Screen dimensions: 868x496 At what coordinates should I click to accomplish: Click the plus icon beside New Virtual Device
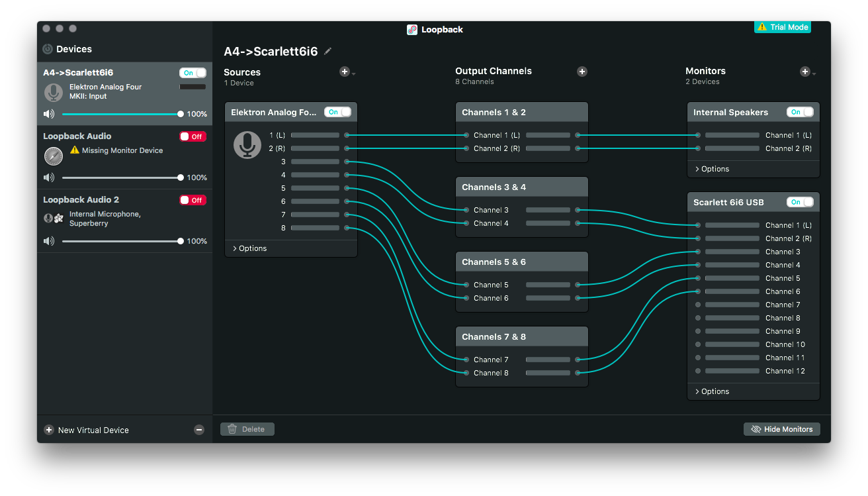[49, 430]
